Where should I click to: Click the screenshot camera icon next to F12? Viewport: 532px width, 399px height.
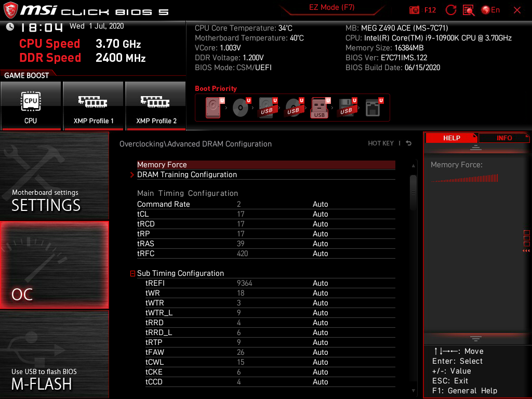(414, 10)
